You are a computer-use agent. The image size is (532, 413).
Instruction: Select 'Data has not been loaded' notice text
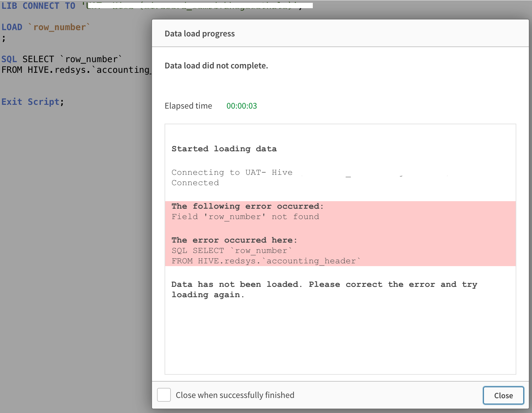tap(323, 289)
